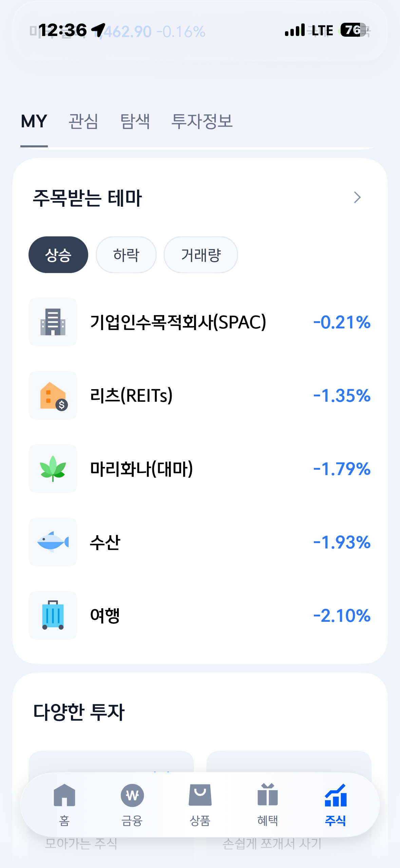Switch to the 관심 tab

83,121
